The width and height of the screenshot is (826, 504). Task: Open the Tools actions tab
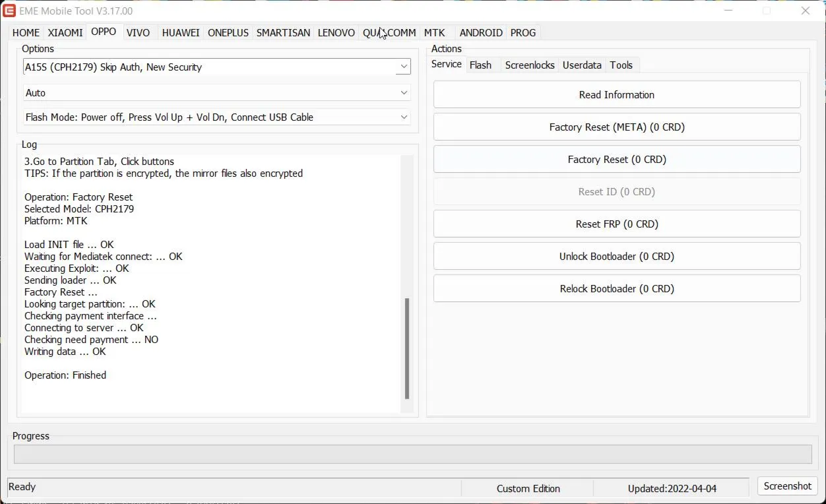pyautogui.click(x=621, y=65)
